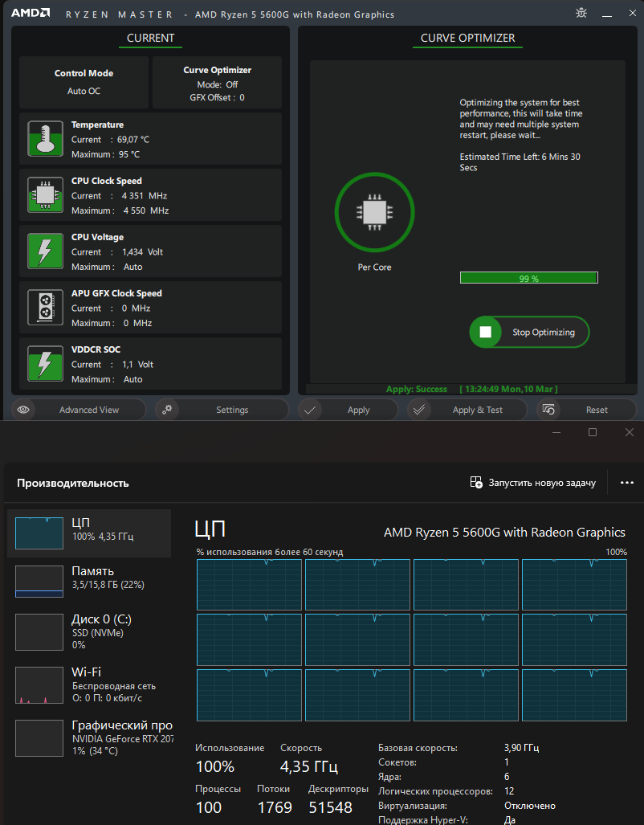Click the CPU Clock Speed chip icon
The image size is (644, 825).
click(x=45, y=194)
